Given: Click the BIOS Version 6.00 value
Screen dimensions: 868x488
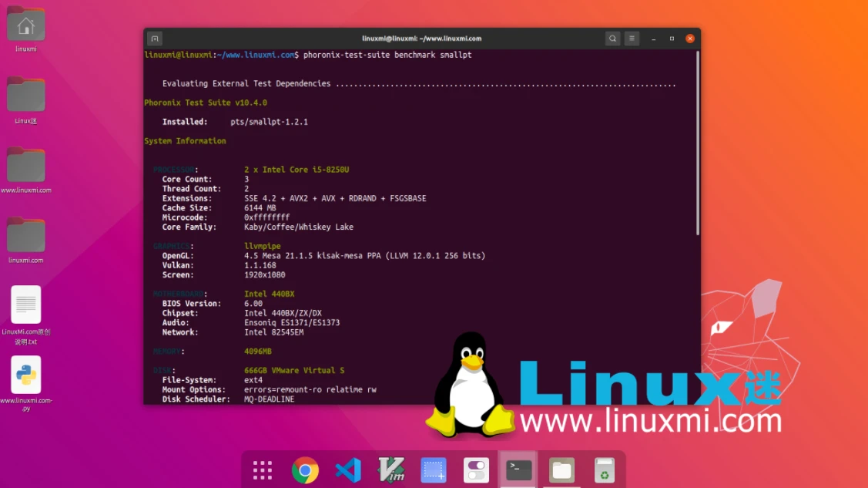Looking at the screenshot, I should (x=253, y=304).
